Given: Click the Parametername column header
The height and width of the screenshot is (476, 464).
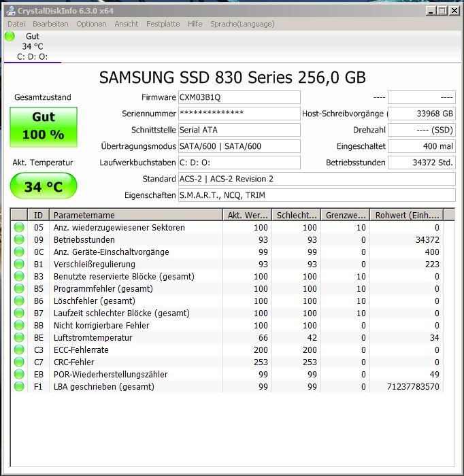Looking at the screenshot, I should pos(136,215).
